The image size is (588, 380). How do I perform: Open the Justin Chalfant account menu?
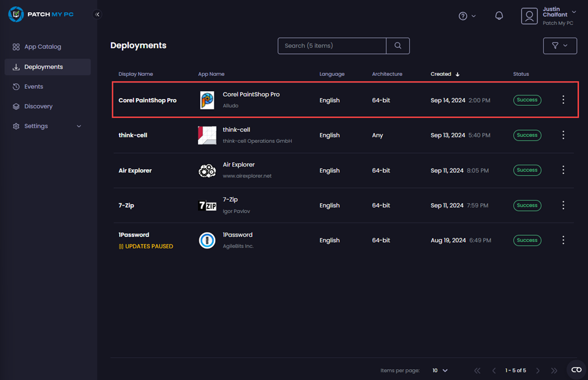click(549, 16)
